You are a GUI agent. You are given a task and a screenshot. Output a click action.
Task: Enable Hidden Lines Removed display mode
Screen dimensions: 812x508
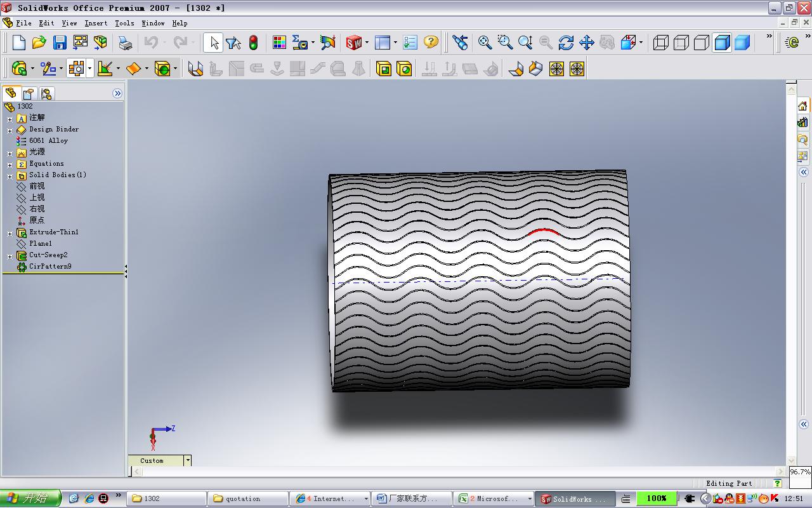[x=702, y=43]
